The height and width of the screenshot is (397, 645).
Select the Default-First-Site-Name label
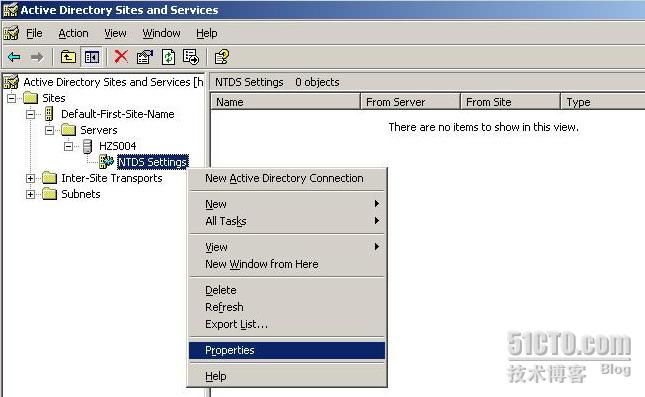(x=118, y=114)
